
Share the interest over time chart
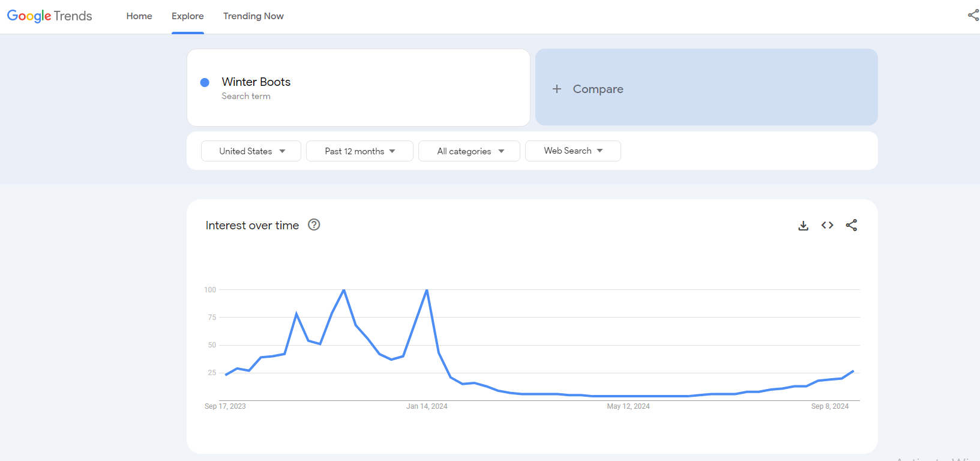[852, 225]
